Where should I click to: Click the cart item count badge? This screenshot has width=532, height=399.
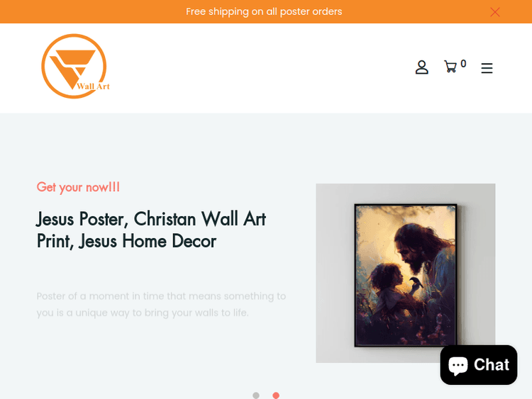point(463,64)
